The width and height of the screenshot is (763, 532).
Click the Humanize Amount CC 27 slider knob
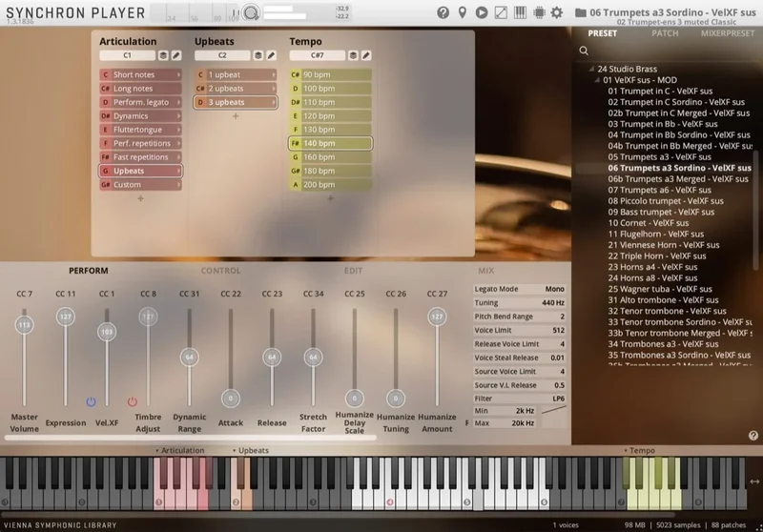[x=437, y=317]
